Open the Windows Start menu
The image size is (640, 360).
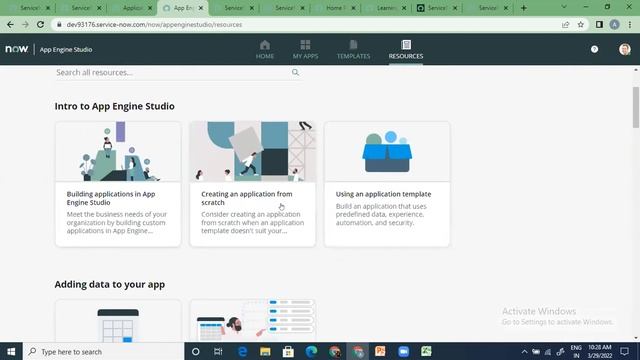click(x=11, y=351)
